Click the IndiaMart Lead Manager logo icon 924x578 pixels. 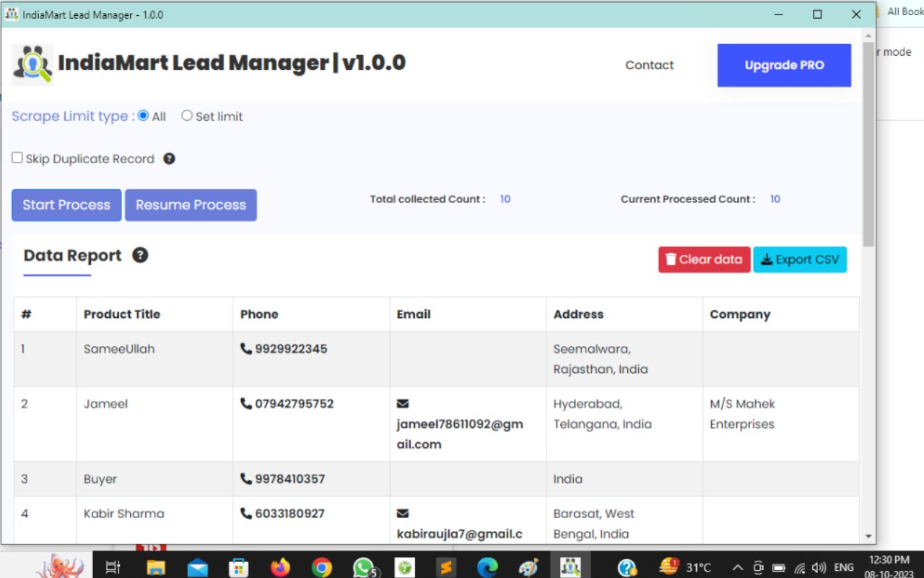[32, 65]
